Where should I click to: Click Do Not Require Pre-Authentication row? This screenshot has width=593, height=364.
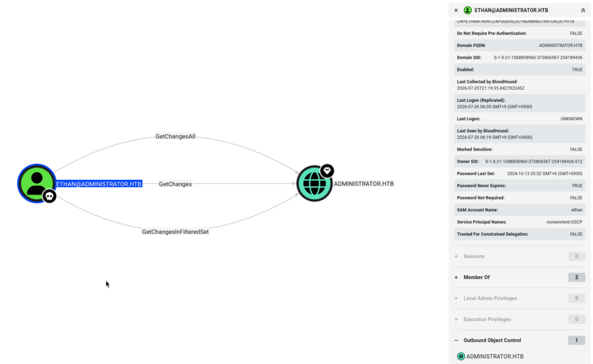click(520, 33)
